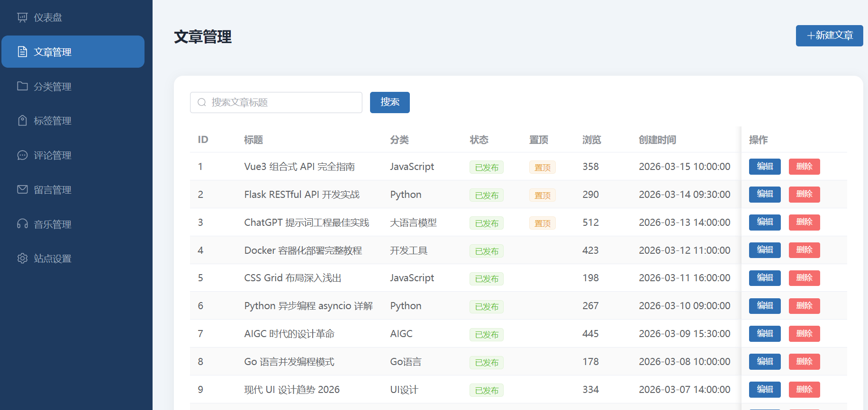Edit the Vue3 组合式 API article
Screen dimensions: 868x410
coord(765,167)
